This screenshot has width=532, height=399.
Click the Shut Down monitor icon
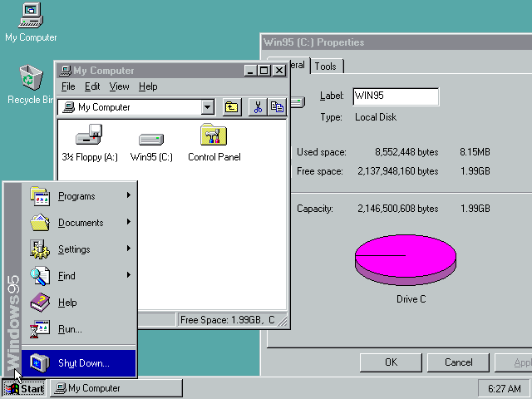40,362
